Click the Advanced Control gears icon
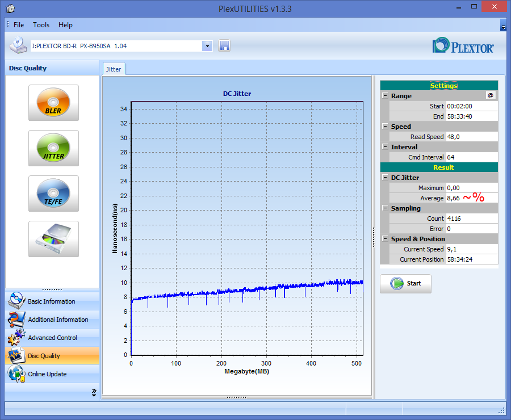Viewport: 511px width, 420px height. click(16, 338)
